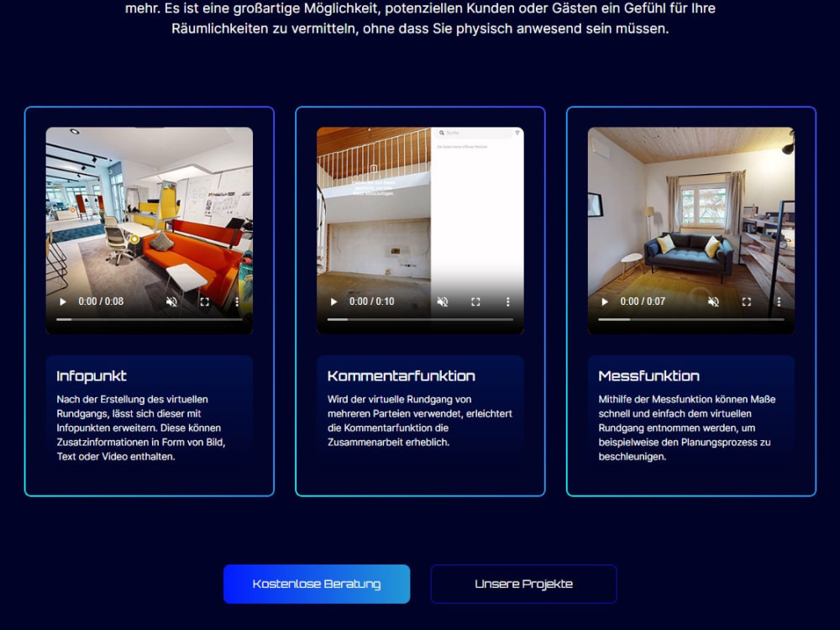The image size is (840, 630).
Task: Click the Kostenlose Beratung button
Action: [x=317, y=584]
